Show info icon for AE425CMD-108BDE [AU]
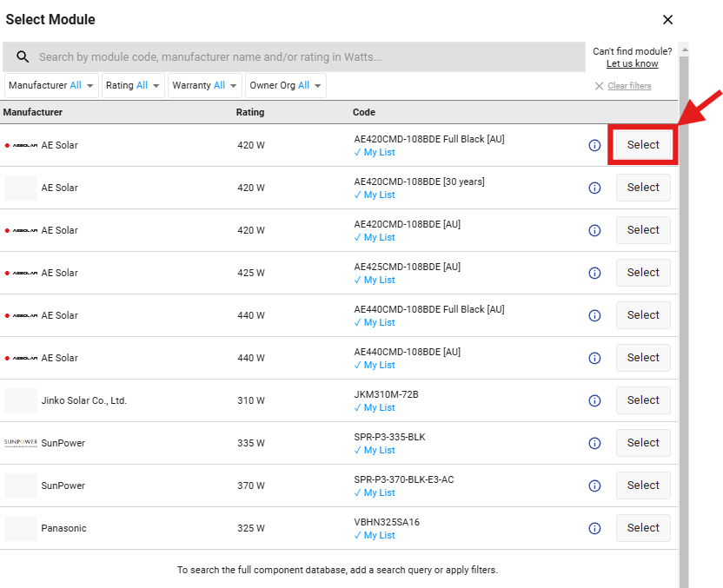Image resolution: width=723 pixels, height=588 pixels. (x=594, y=274)
